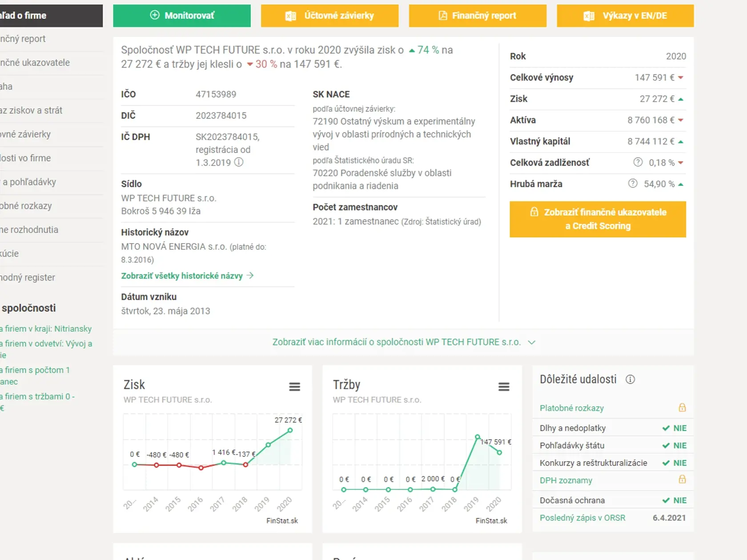Viewport: 747px width, 560px height.
Task: Click the 2020 data point in Zisk chart
Action: coord(290,430)
